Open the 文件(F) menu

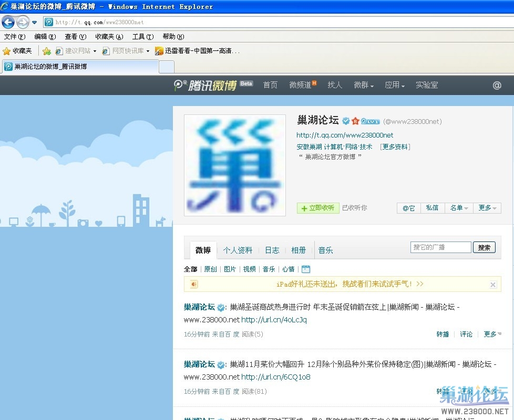click(14, 37)
